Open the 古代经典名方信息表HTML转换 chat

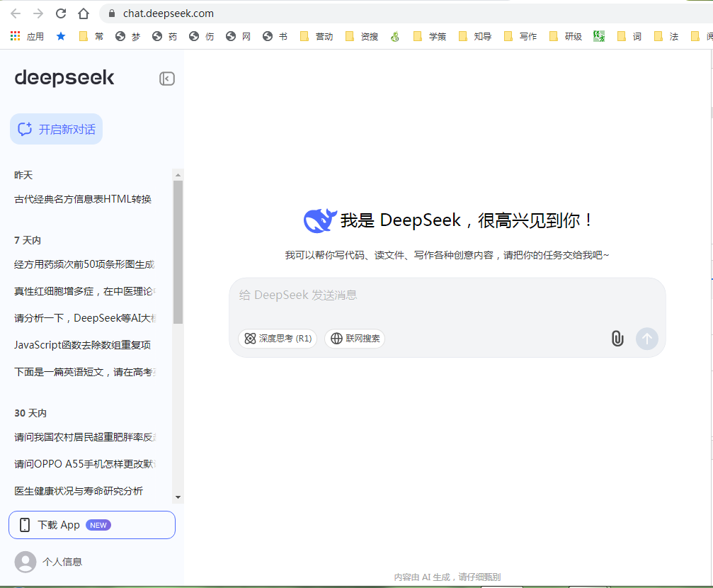pos(83,199)
